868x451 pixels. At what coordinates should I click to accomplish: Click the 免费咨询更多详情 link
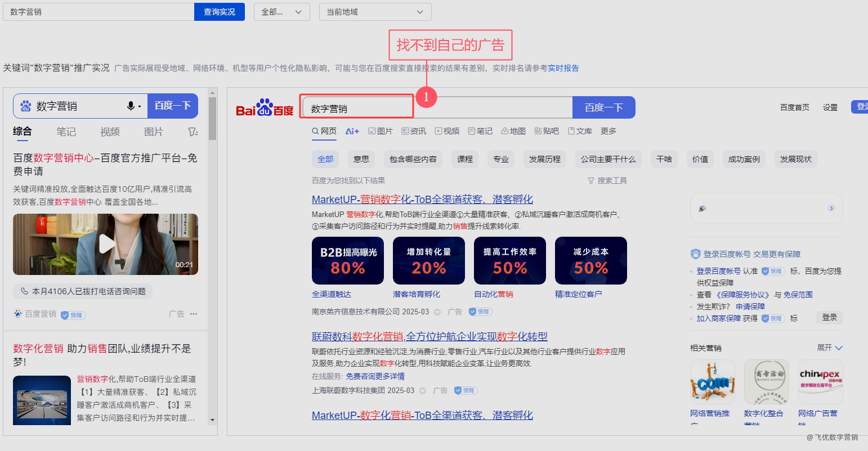coord(375,376)
